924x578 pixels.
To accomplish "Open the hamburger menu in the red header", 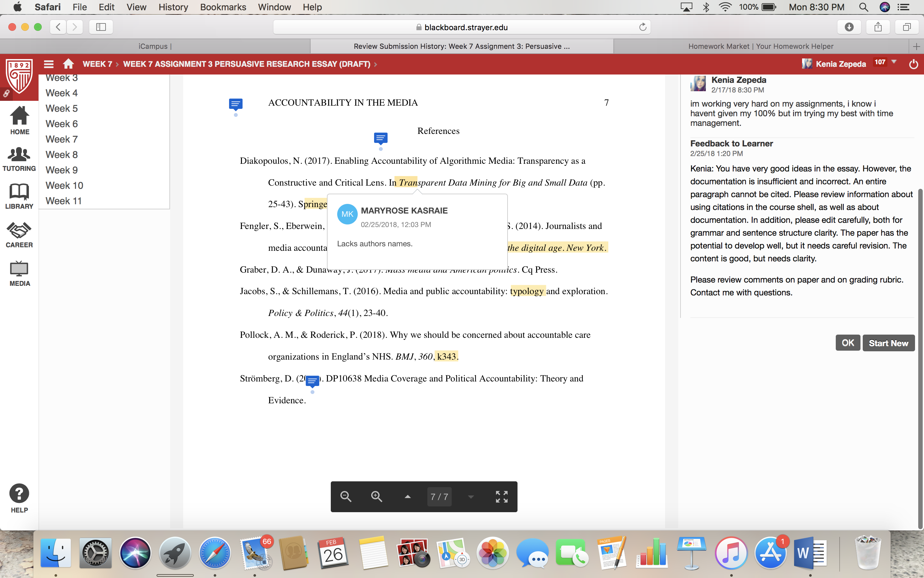I will (49, 64).
